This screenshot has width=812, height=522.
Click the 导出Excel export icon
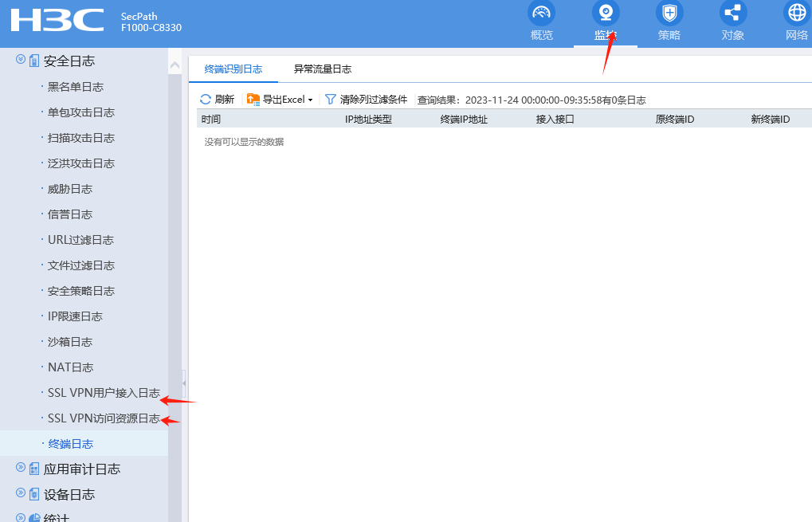pos(253,100)
